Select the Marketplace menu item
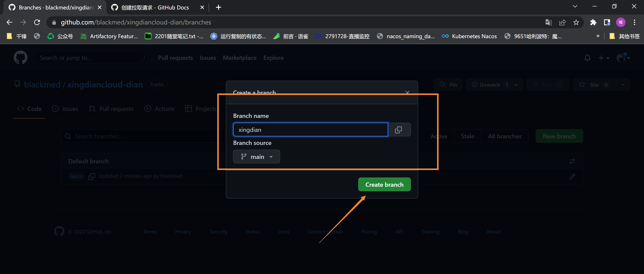 pos(240,57)
